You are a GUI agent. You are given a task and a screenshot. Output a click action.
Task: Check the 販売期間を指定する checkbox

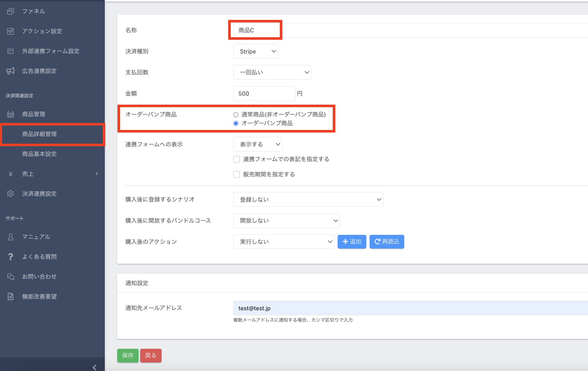[x=236, y=174]
